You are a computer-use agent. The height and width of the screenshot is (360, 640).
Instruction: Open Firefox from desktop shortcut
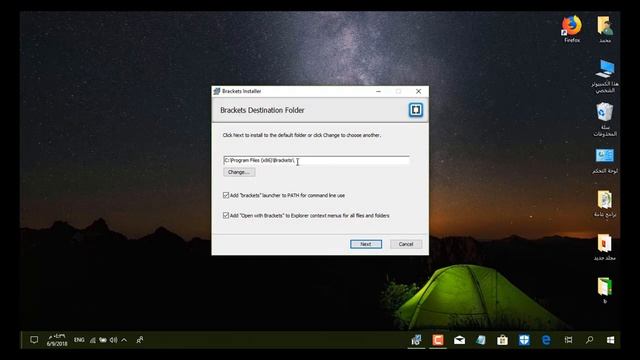click(x=572, y=29)
